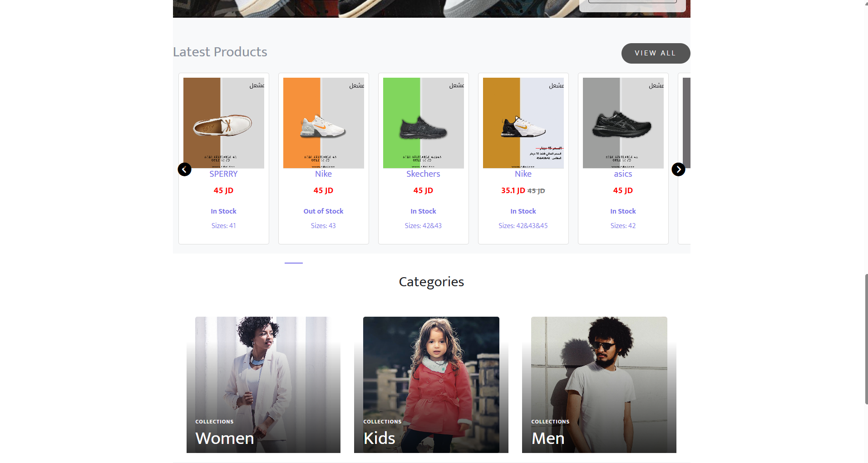Open the Kids collections category

[x=431, y=384]
